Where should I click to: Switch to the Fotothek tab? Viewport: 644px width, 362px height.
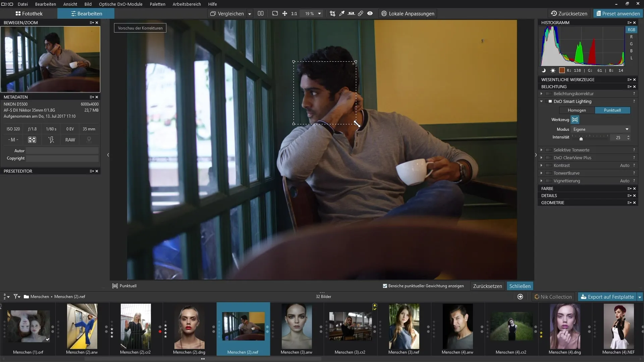point(29,14)
